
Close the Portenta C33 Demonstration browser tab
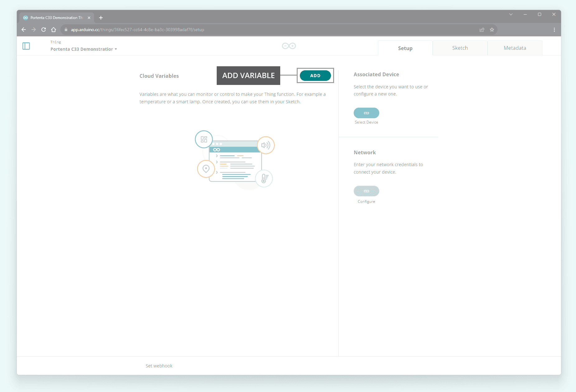(89, 18)
